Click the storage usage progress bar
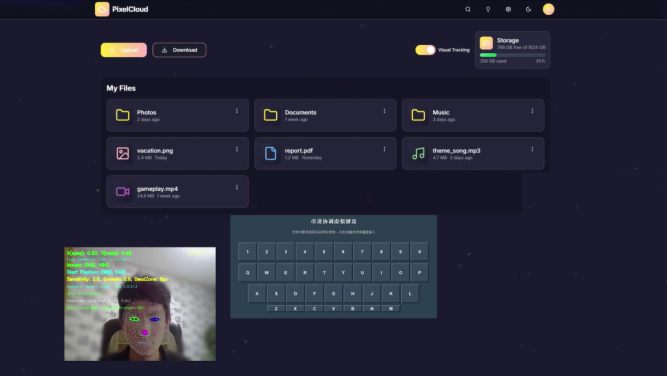The image size is (667, 376). point(513,55)
